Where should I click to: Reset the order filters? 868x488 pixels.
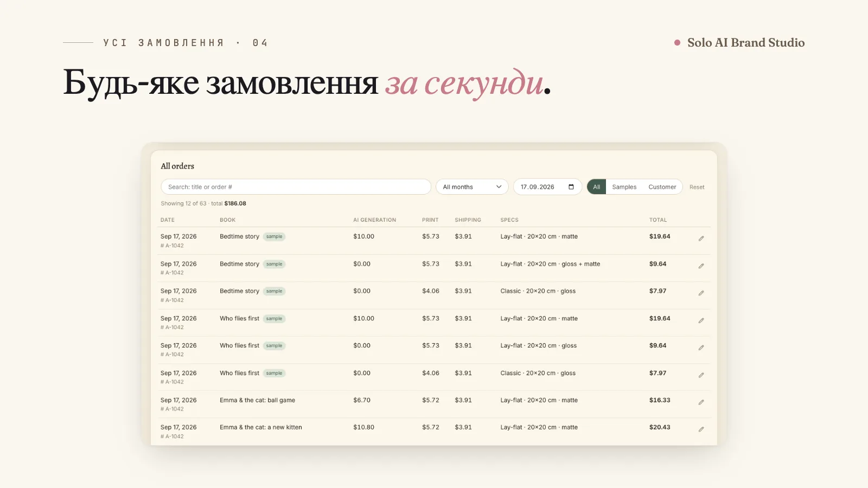click(x=697, y=187)
